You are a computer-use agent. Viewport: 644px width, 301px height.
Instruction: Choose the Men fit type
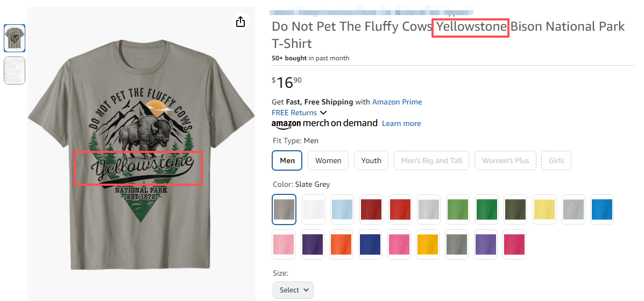(287, 160)
